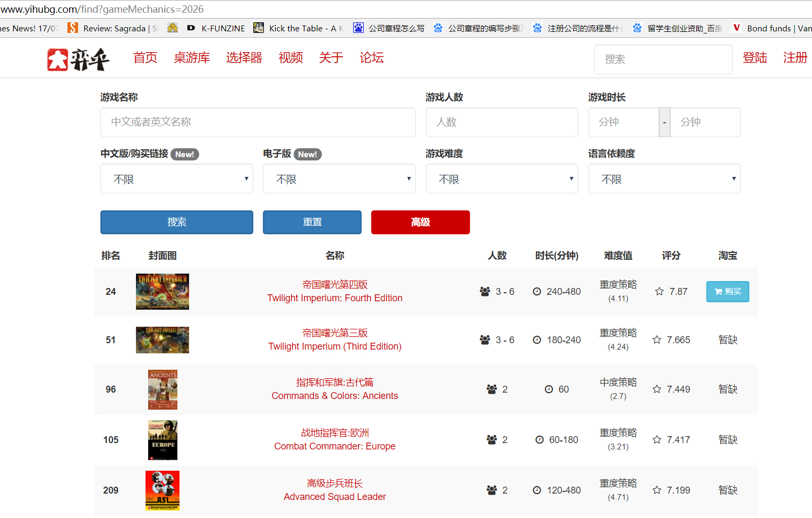Click rank number 209 in the table
This screenshot has width=812, height=518.
coord(110,490)
